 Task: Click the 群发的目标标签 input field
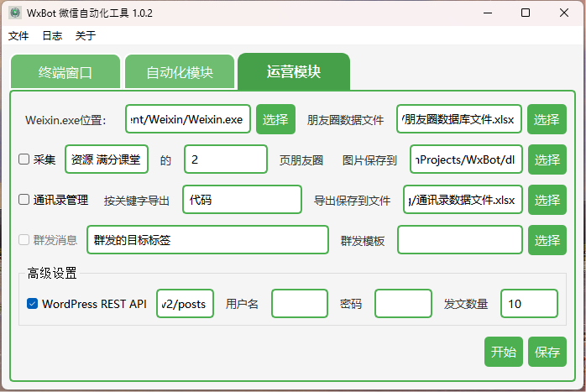pyautogui.click(x=208, y=239)
